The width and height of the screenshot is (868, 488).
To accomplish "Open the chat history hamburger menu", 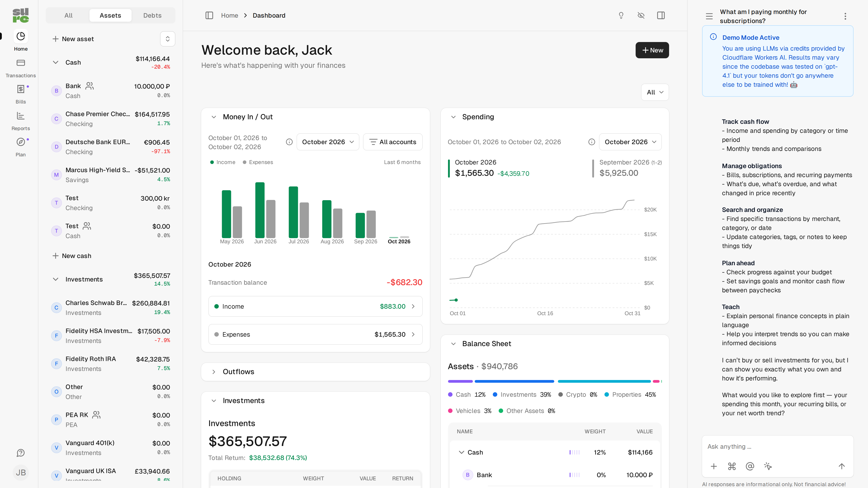I will point(709,16).
